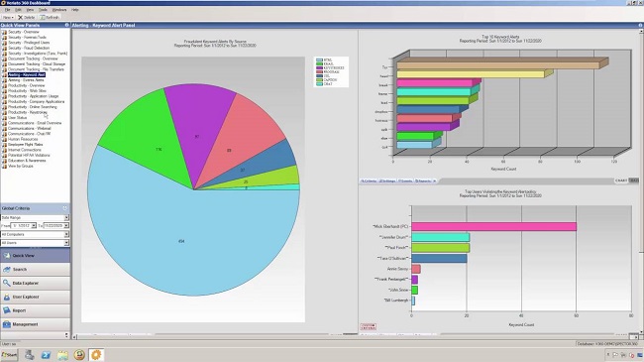
Task: Click the Report navigation button
Action: [x=36, y=310]
